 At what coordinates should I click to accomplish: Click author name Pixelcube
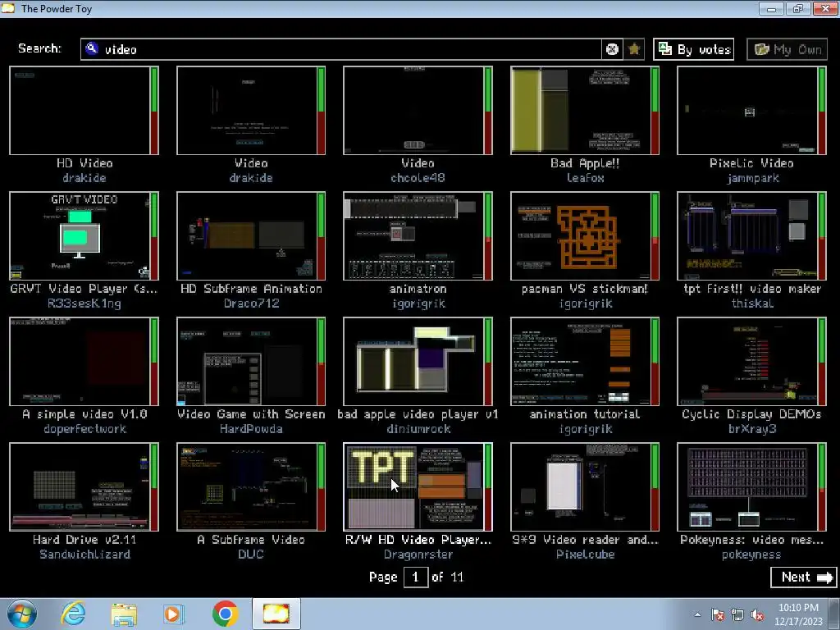(585, 554)
